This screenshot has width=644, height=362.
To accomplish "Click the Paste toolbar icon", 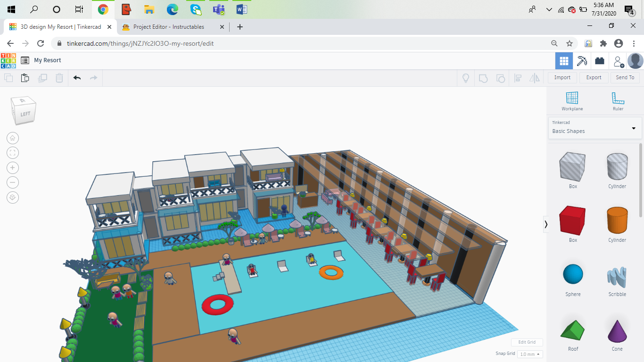I will point(25,78).
